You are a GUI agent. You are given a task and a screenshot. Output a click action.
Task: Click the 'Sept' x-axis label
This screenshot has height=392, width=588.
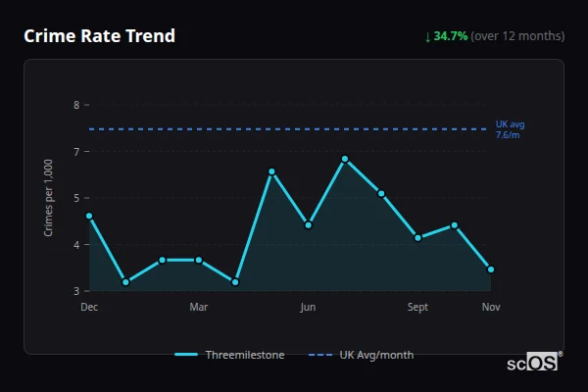click(x=417, y=307)
